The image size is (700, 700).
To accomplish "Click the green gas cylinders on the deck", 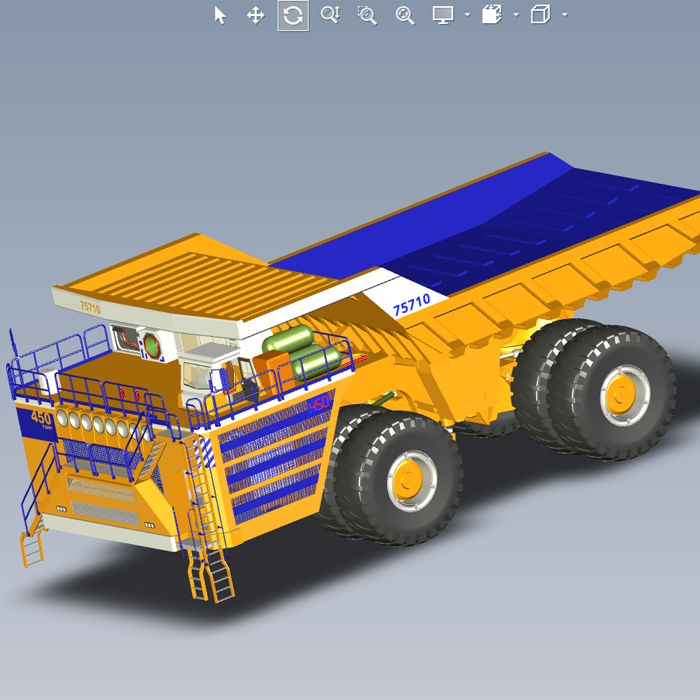I will (x=302, y=353).
